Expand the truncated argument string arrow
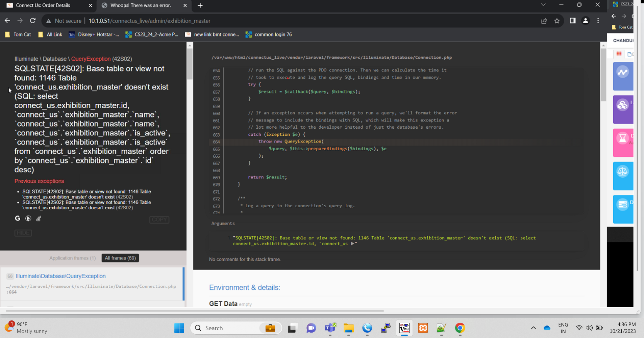This screenshot has width=644, height=338. coord(352,243)
